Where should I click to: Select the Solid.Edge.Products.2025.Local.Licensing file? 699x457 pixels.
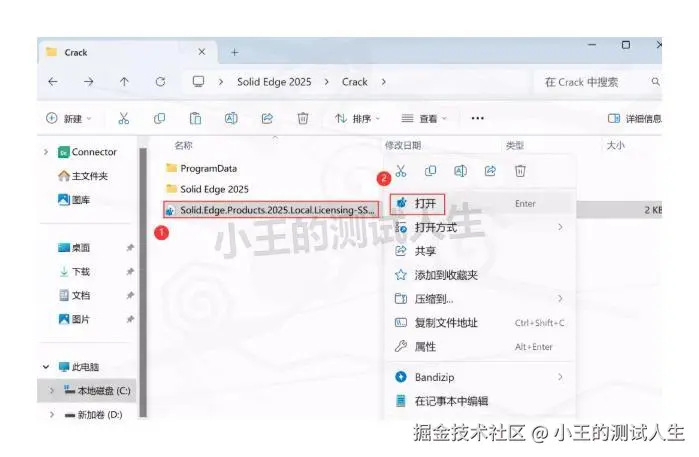pyautogui.click(x=271, y=210)
